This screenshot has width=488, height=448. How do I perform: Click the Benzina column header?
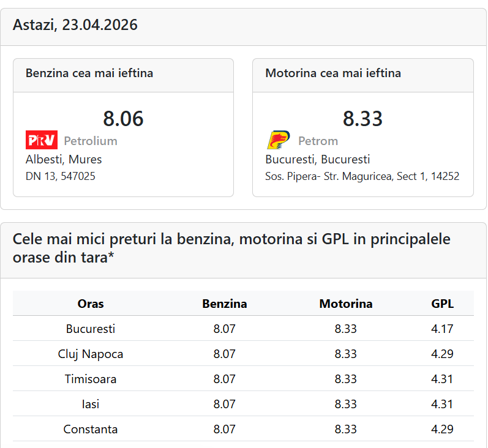pyautogui.click(x=225, y=304)
